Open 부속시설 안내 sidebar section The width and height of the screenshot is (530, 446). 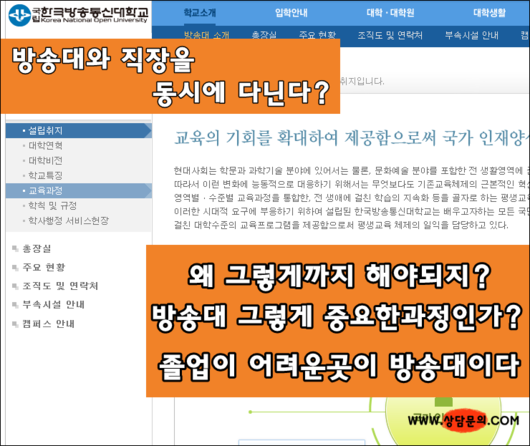coord(53,305)
